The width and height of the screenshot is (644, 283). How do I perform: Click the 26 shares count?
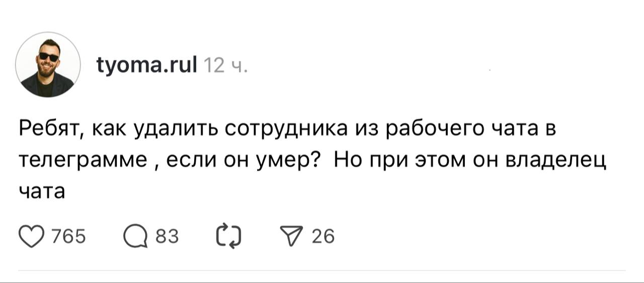(x=323, y=236)
